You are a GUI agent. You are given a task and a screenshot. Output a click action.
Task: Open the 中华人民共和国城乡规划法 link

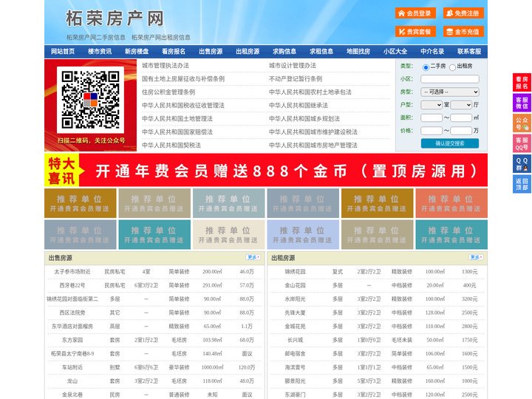pos(304,118)
